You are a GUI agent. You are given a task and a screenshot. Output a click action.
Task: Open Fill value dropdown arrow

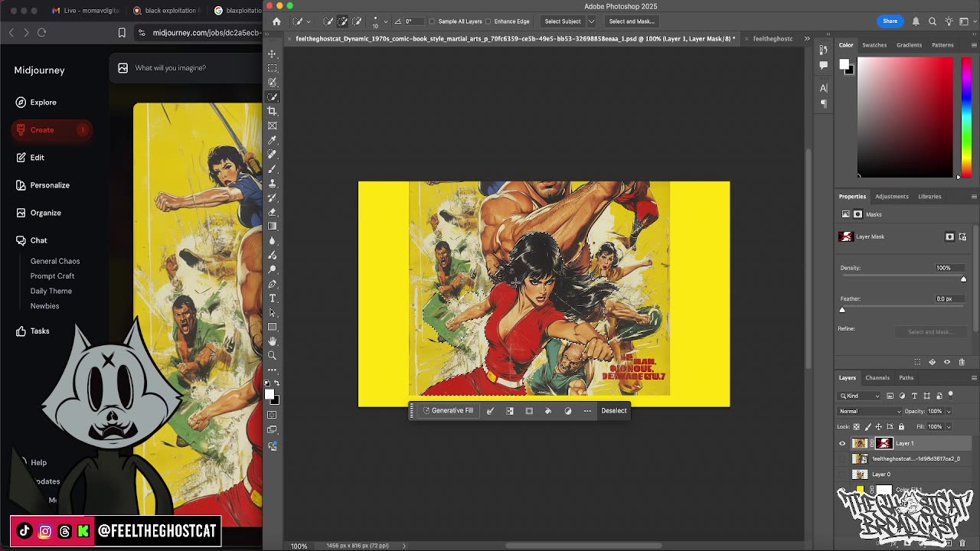(x=949, y=426)
